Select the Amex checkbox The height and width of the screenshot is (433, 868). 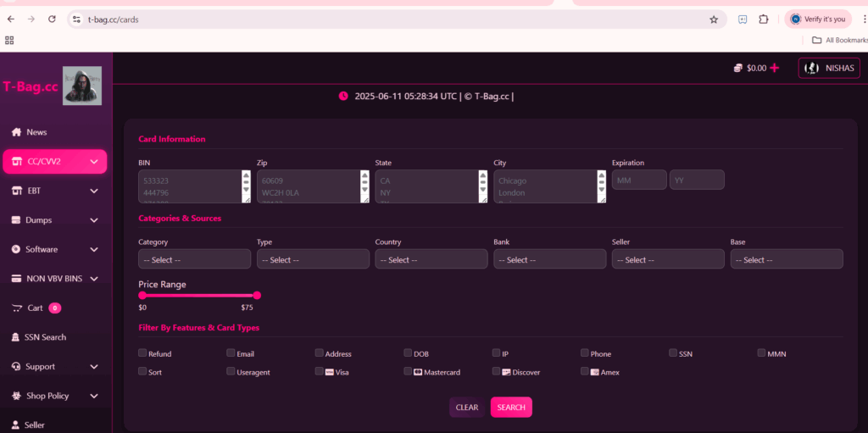tap(585, 371)
